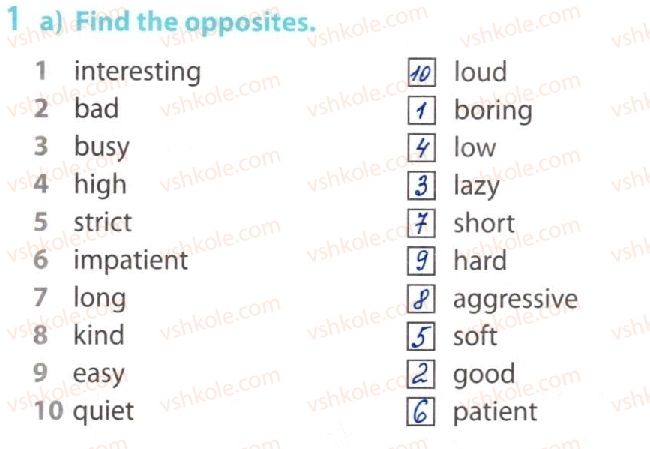The height and width of the screenshot is (449, 650).
Task: Select the answer box next to "low"
Action: [x=422, y=148]
